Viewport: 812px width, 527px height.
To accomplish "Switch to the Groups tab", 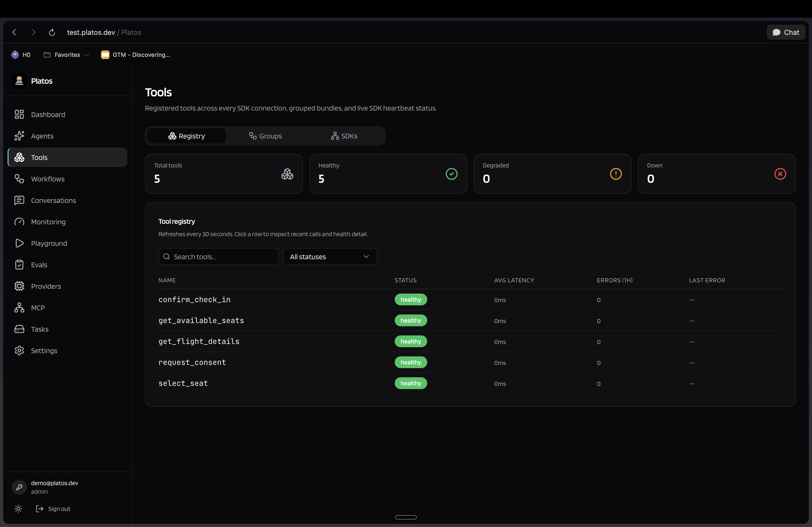I will tap(266, 136).
